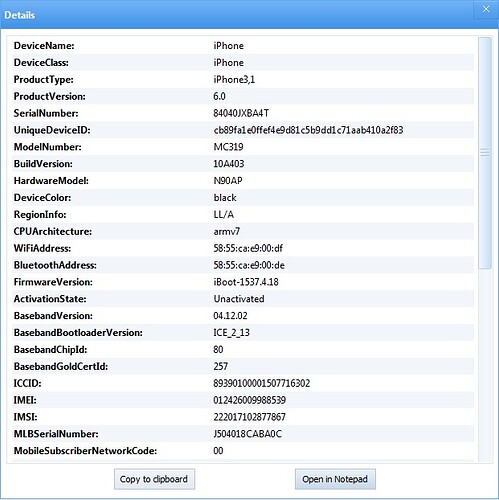
Task: Click the DeviceClass label
Action: [41, 63]
